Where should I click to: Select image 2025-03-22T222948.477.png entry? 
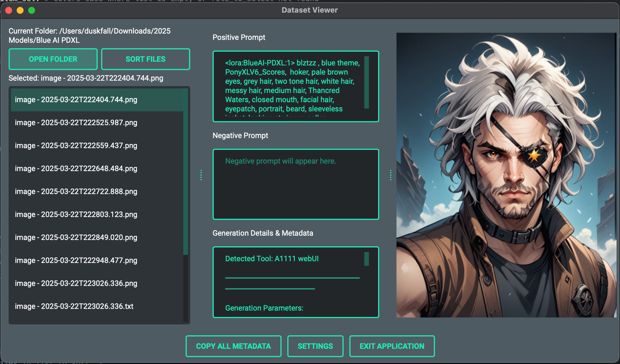coord(76,260)
